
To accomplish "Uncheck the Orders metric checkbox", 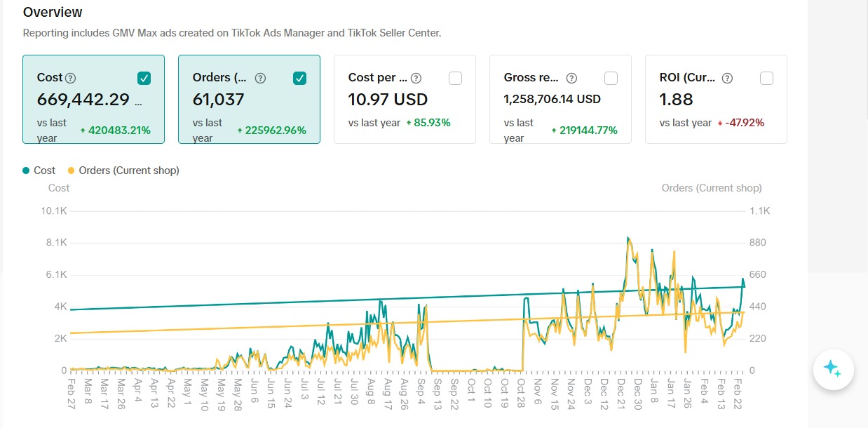I will (299, 78).
